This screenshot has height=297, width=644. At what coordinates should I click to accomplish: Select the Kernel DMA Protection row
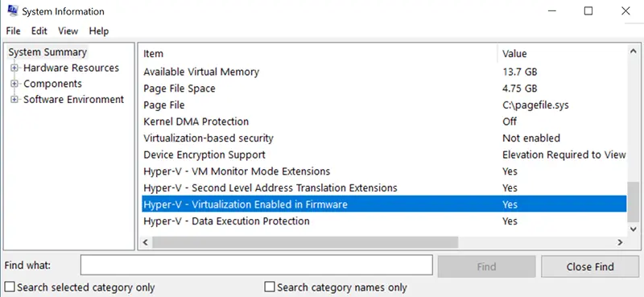[x=384, y=122]
